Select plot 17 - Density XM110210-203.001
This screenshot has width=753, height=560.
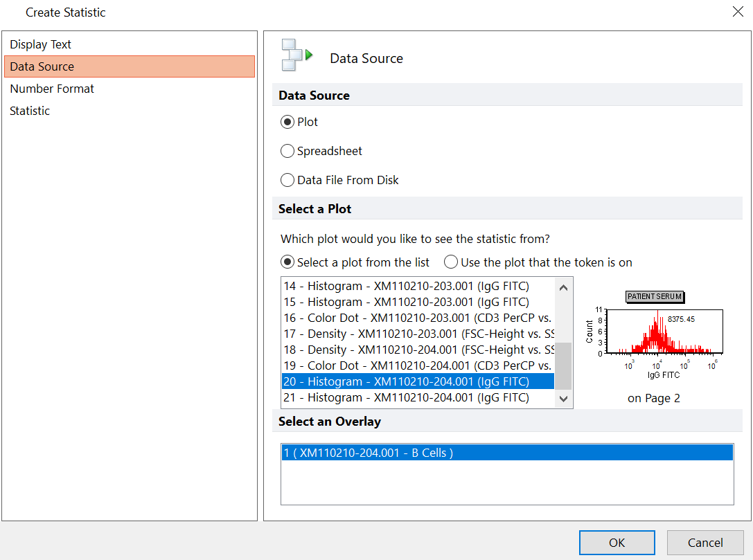(418, 334)
